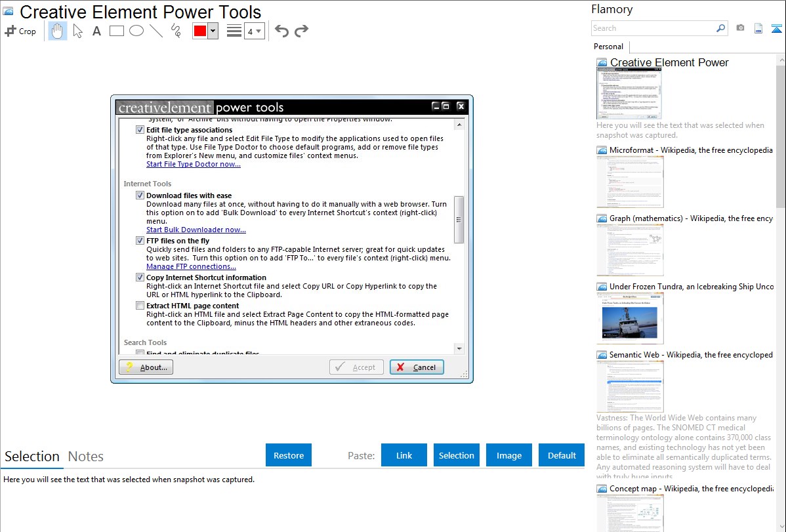Screen dimensions: 786x532
Task: Select the Crop tool
Action: [20, 31]
